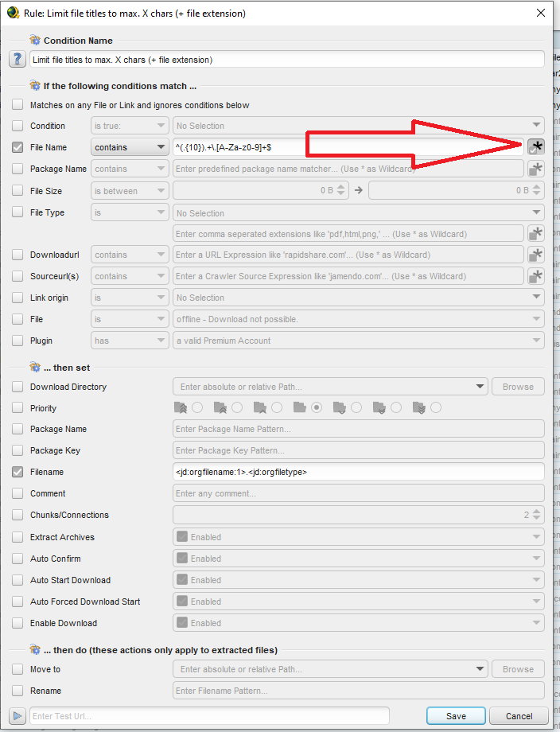Uncheck the File Name condition checkbox
Screen dimensions: 560x732
coord(17,147)
